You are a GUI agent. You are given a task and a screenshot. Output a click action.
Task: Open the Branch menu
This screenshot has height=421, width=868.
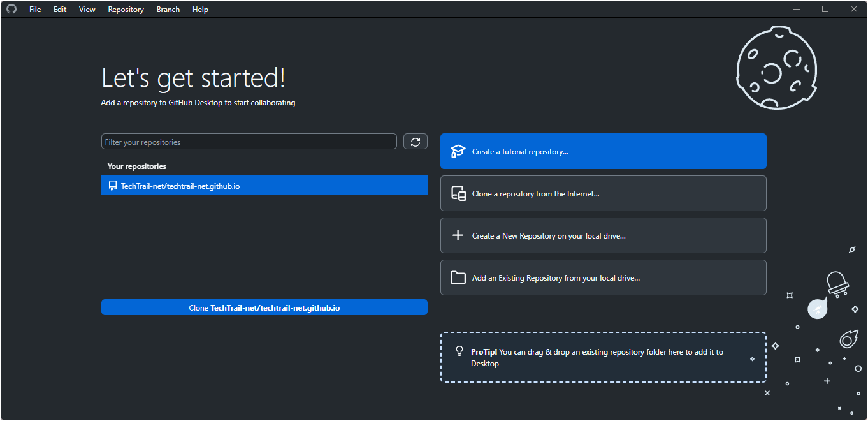click(168, 10)
